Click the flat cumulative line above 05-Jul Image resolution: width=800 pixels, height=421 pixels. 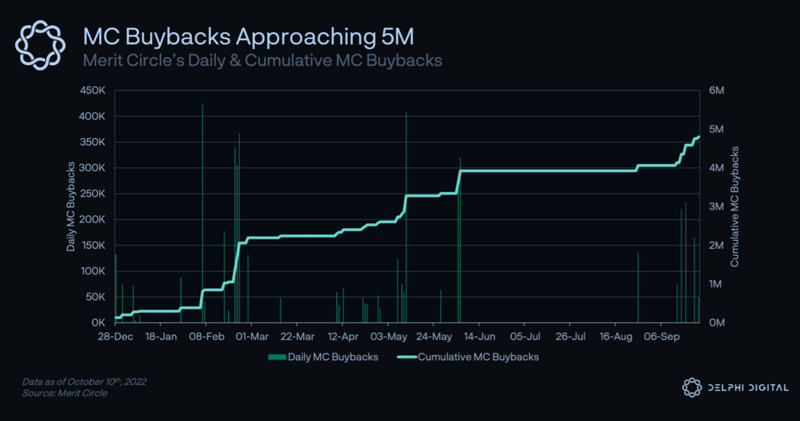(x=525, y=171)
